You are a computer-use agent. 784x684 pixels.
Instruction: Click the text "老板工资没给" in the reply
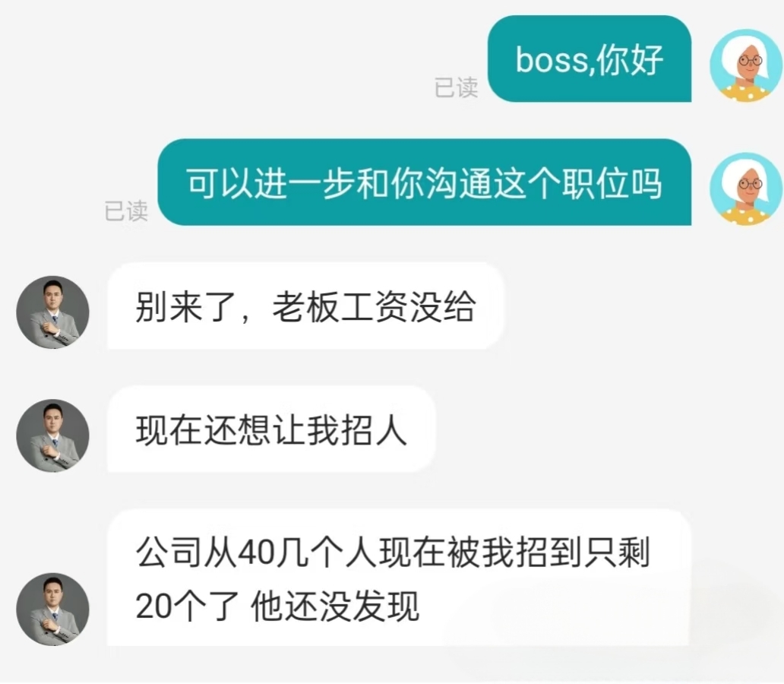[374, 306]
